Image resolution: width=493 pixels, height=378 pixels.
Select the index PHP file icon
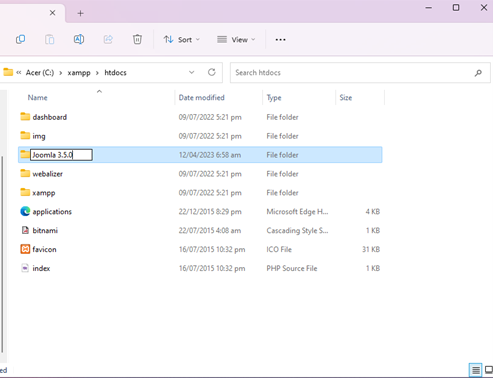point(25,268)
